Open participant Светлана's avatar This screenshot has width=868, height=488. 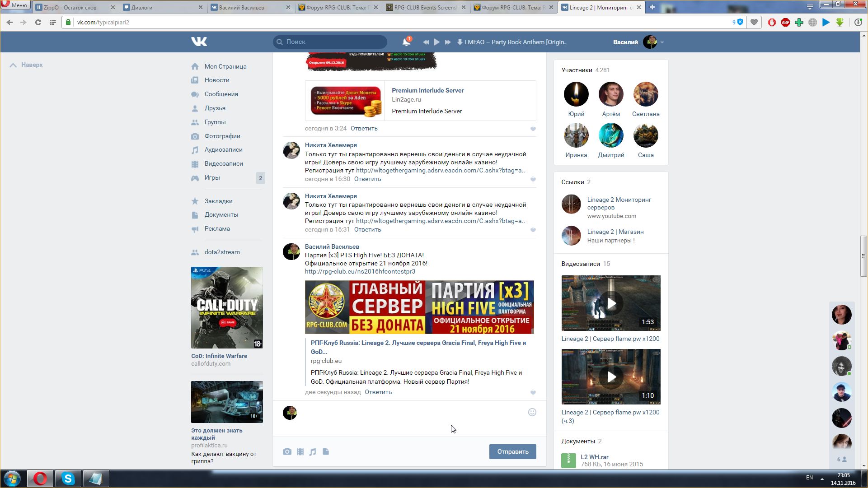coord(645,94)
